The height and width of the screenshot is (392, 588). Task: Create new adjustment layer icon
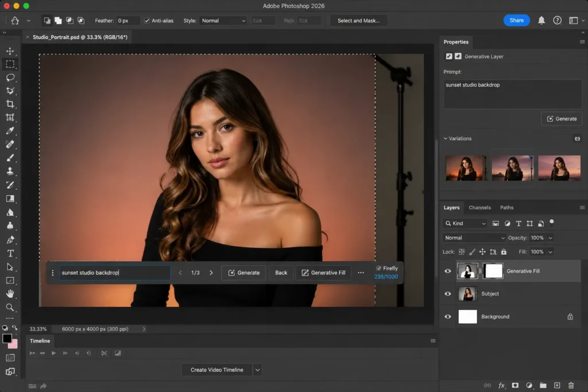(x=529, y=385)
